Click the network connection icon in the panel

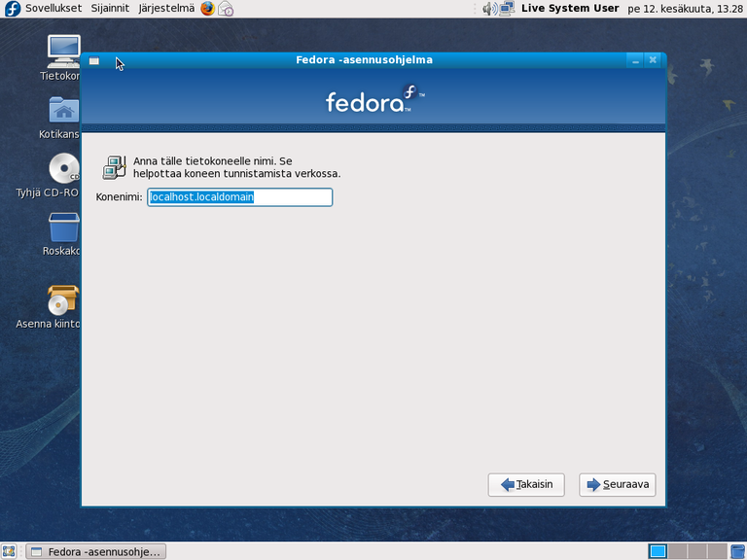point(507,9)
